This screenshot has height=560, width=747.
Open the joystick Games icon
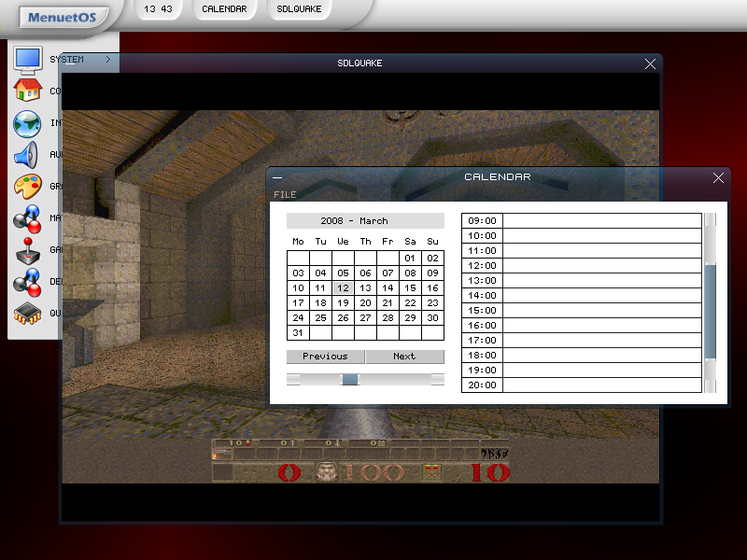pyautogui.click(x=28, y=250)
